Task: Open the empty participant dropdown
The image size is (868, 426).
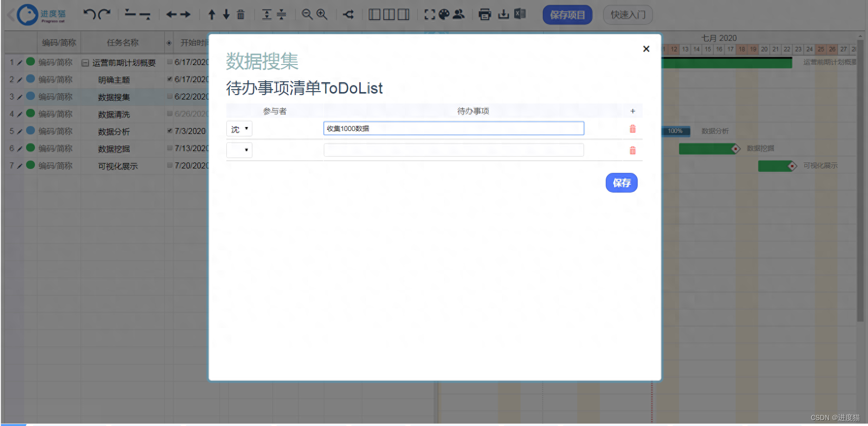Action: coord(239,150)
